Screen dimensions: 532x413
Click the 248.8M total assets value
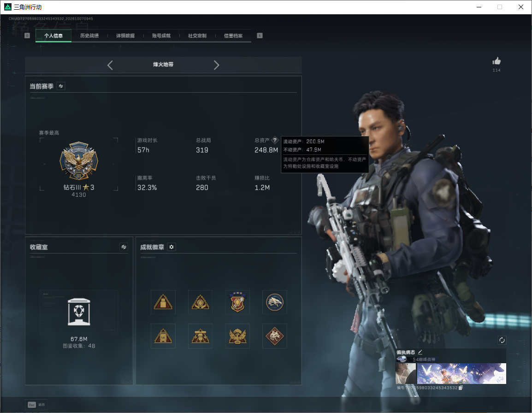coord(266,150)
